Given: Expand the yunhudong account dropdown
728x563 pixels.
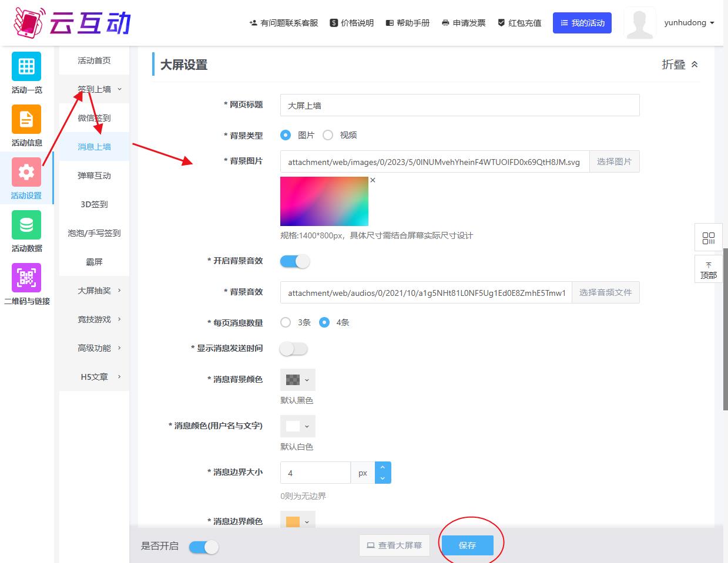Looking at the screenshot, I should 689,23.
